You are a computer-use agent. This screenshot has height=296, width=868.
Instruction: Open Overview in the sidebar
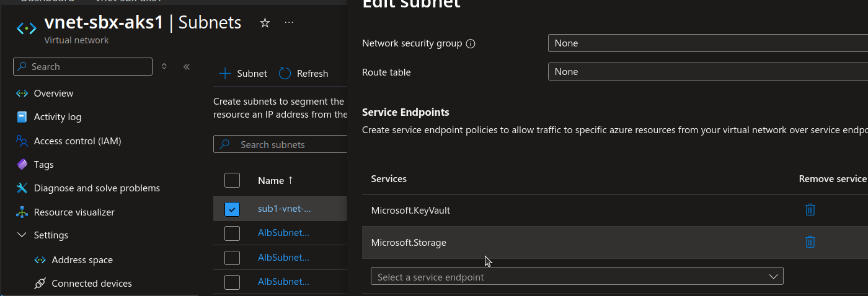point(53,94)
